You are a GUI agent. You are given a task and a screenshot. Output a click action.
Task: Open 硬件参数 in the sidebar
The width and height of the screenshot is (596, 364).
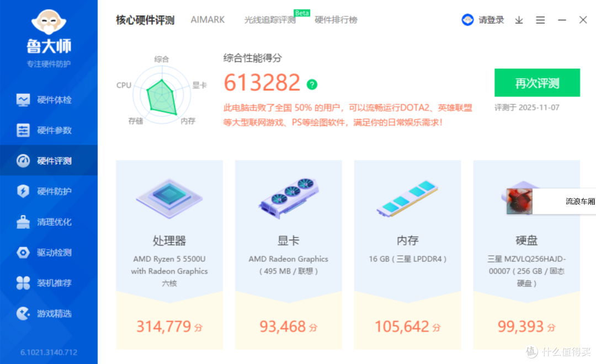point(49,130)
